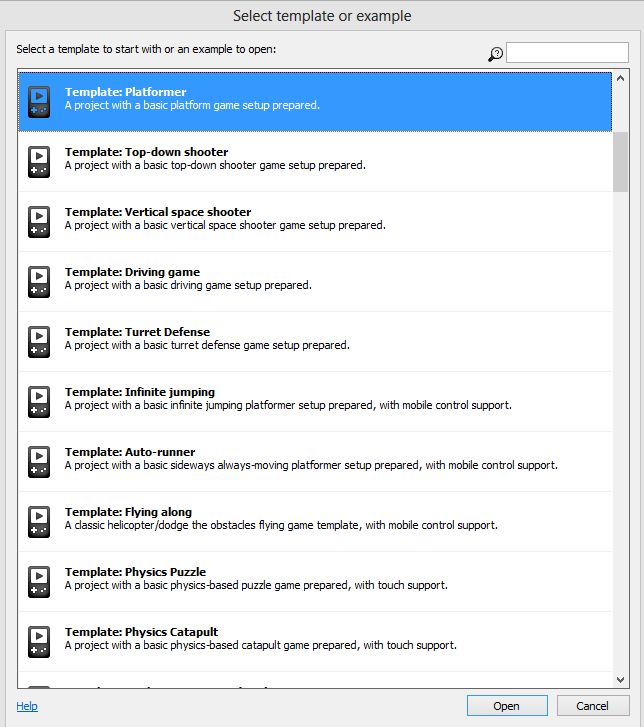
Task: Click the Physics Catapult template icon
Action: [x=39, y=642]
